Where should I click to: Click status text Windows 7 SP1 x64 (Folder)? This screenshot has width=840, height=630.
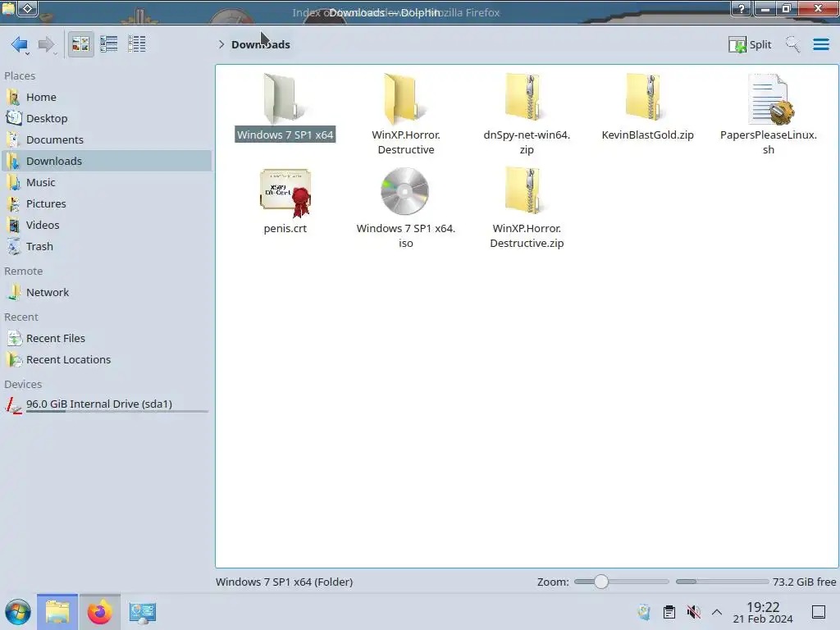pos(285,582)
